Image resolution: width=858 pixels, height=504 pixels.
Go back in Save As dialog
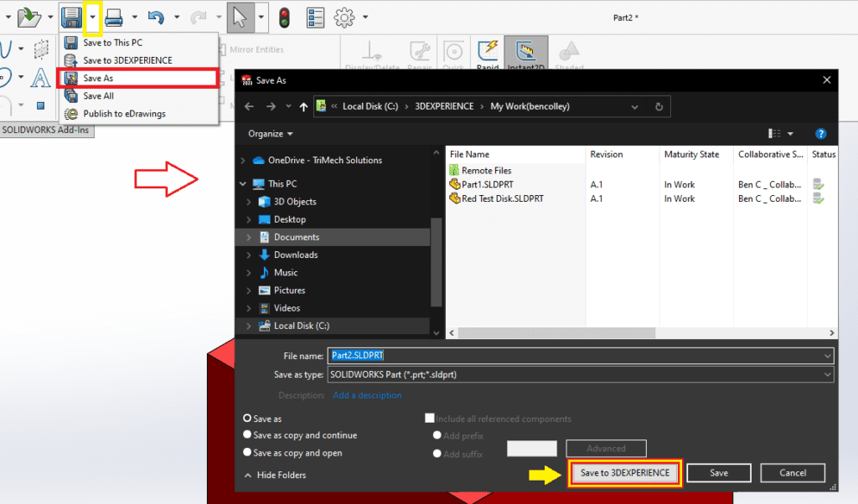tap(249, 106)
